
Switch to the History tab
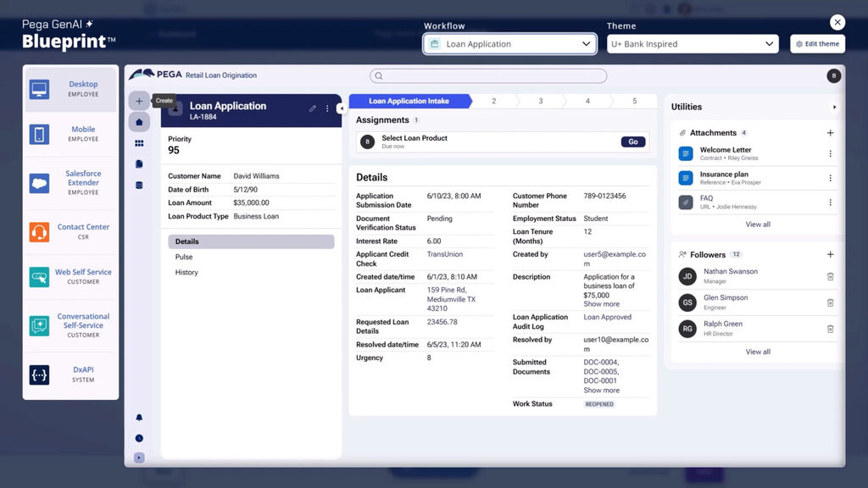(186, 273)
